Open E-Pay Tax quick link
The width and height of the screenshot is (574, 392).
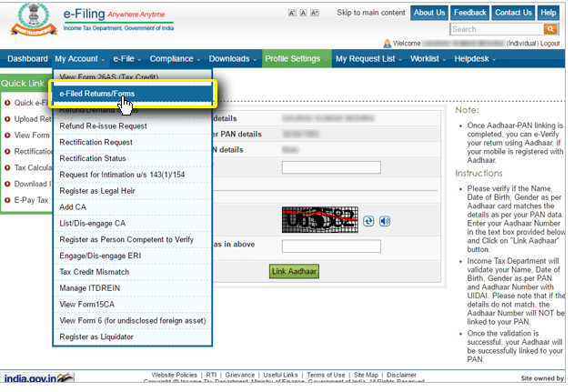31,200
